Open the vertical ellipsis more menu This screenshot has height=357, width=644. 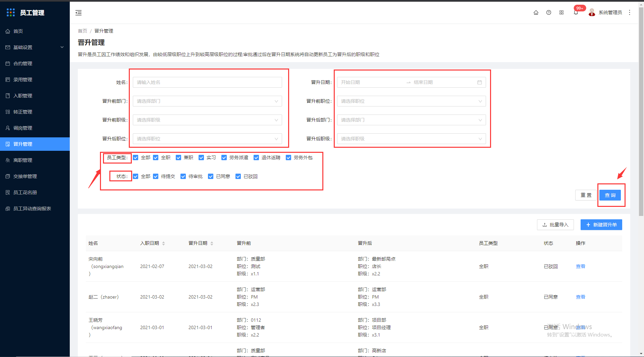[630, 12]
